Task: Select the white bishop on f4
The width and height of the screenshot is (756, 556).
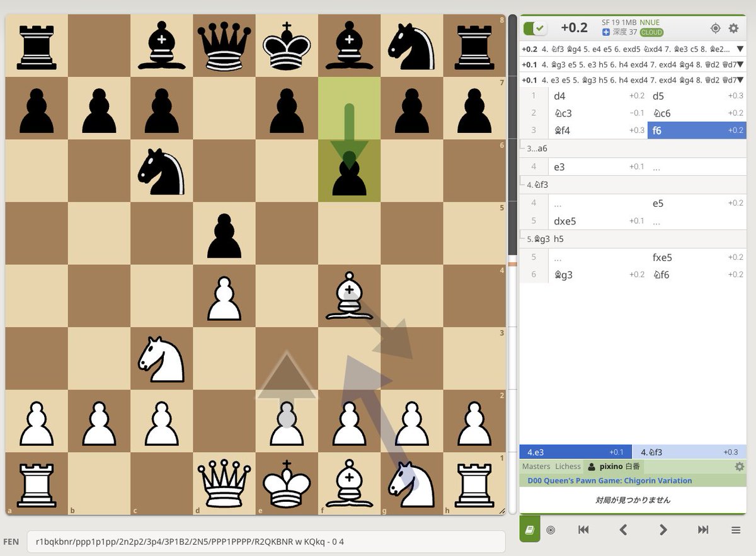Action: pos(350,296)
